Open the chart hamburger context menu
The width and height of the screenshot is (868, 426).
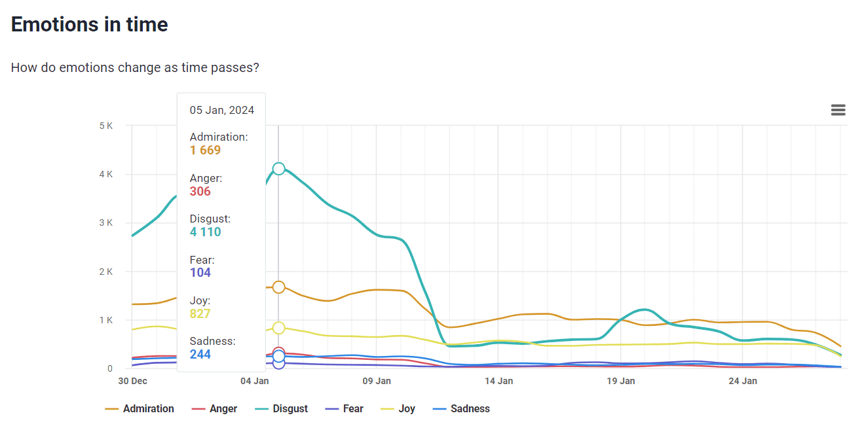(838, 110)
